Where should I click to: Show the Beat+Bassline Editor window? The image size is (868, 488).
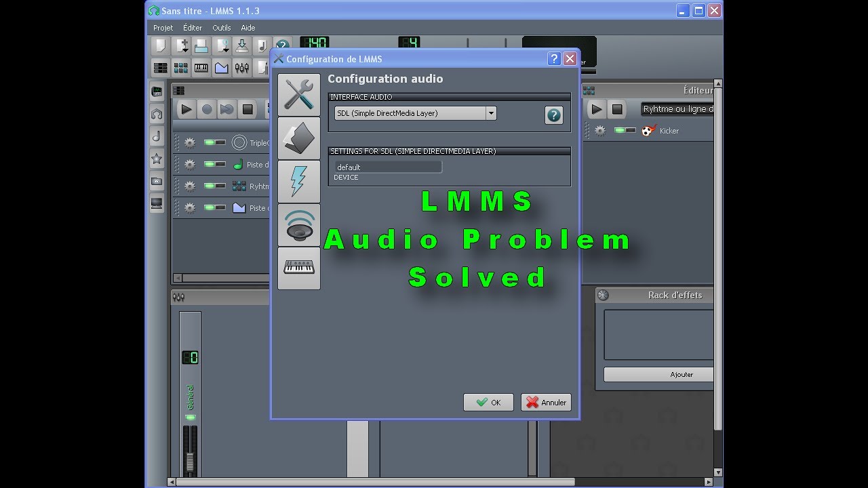point(180,68)
